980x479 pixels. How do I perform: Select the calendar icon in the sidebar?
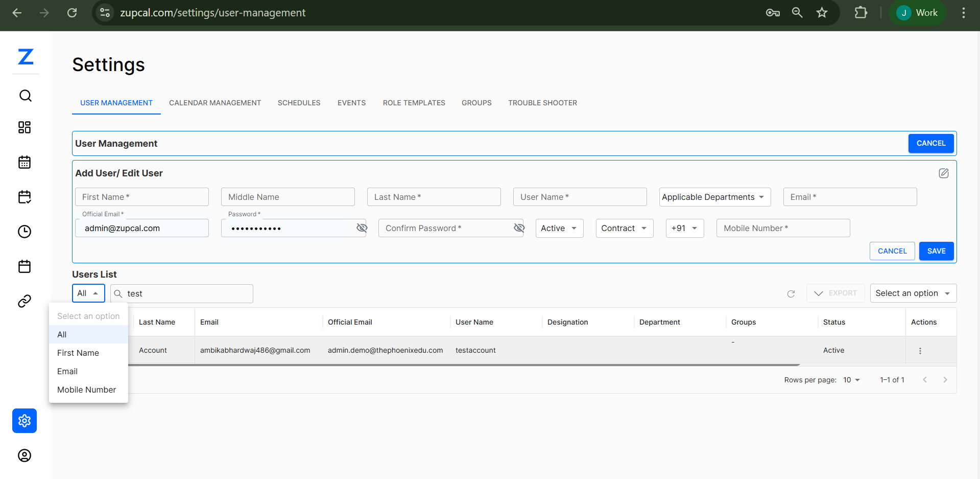(x=25, y=162)
